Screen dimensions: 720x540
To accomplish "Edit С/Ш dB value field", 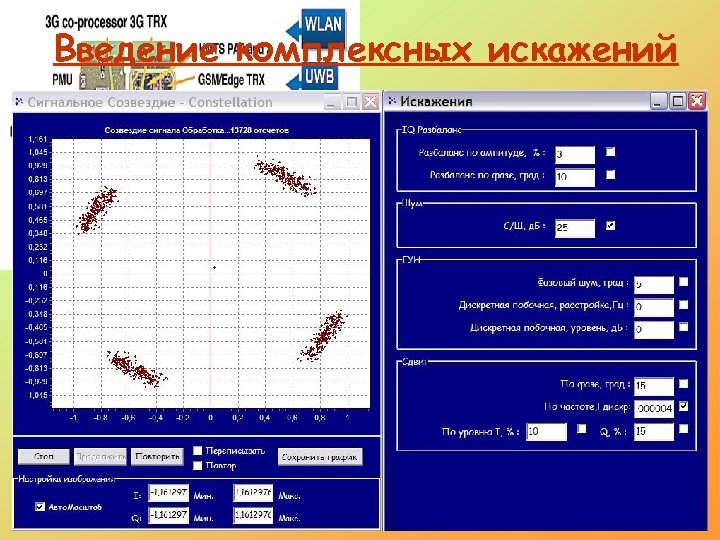I will click(575, 228).
